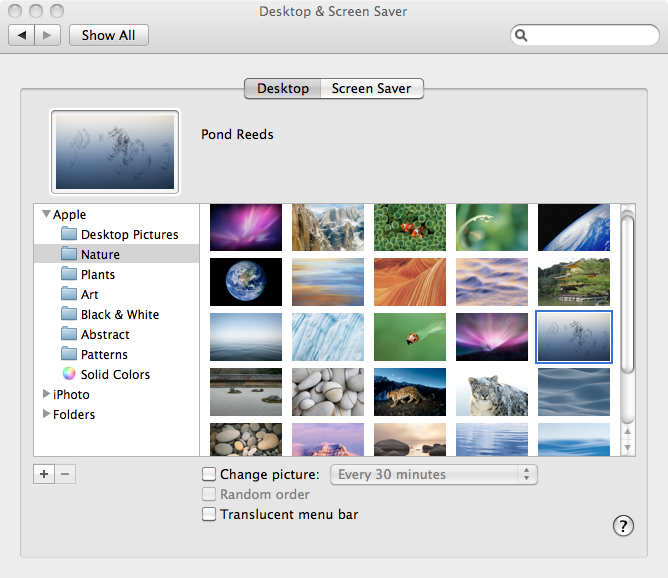Screen dimensions: 668x578
Task: Choose the zen rock garden wallpaper
Action: 246,392
